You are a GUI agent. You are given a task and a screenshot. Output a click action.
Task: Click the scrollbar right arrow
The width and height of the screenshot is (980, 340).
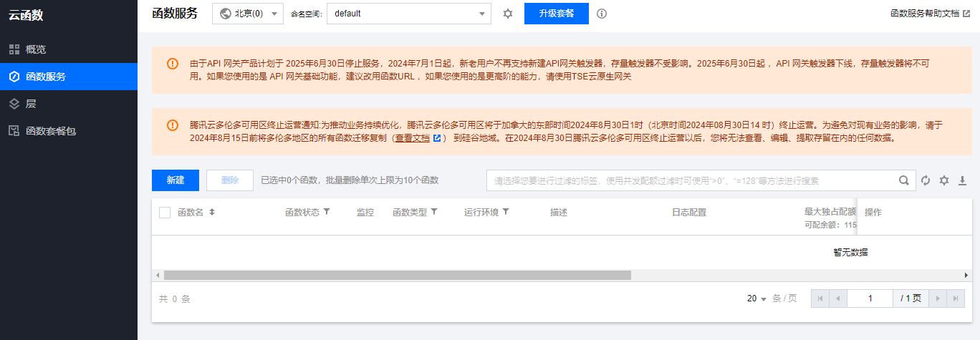[966, 275]
